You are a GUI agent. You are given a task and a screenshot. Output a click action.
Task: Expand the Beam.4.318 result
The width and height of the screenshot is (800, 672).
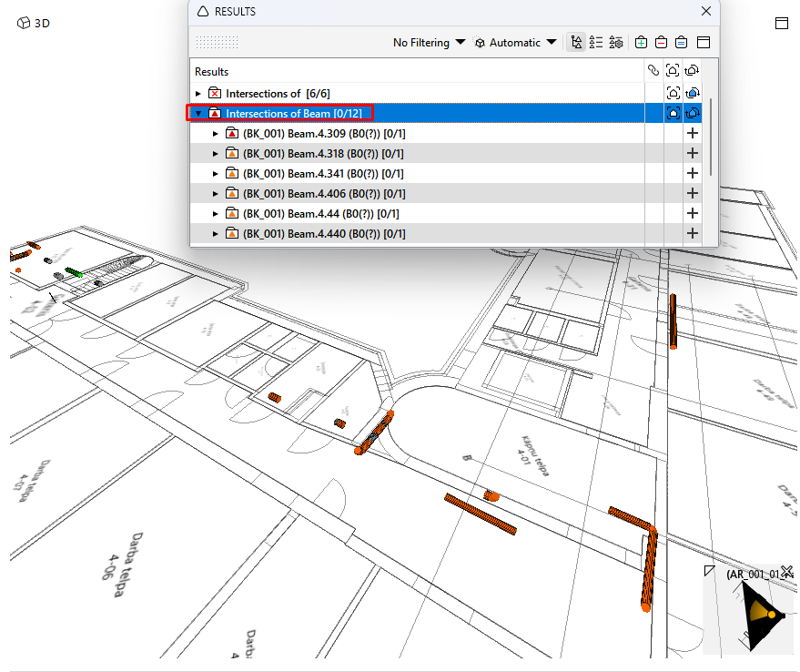click(x=216, y=154)
